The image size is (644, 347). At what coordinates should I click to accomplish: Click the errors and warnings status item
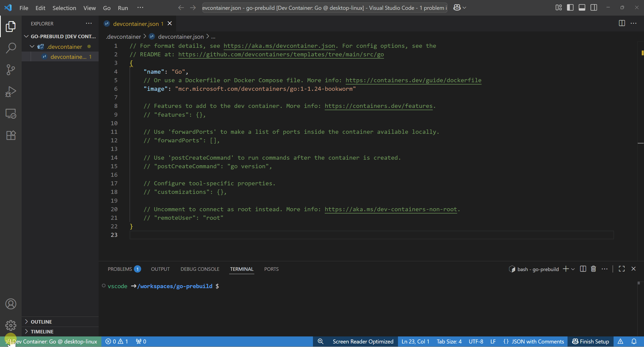(117, 341)
